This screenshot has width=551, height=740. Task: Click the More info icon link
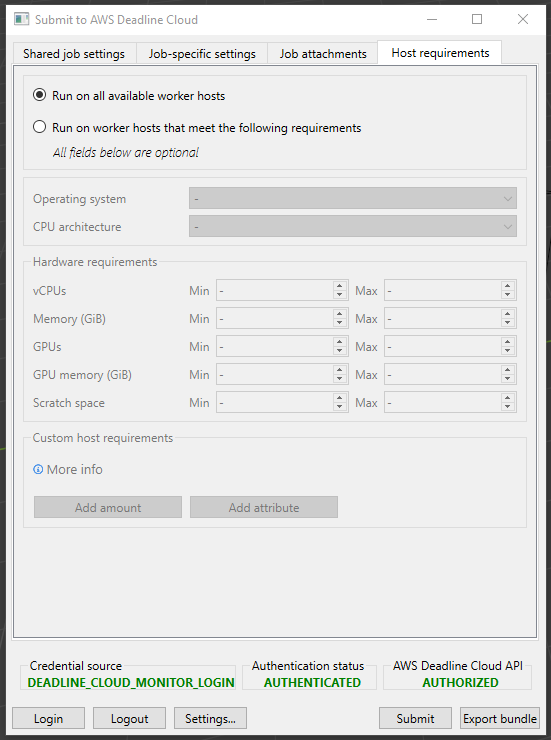(38, 469)
